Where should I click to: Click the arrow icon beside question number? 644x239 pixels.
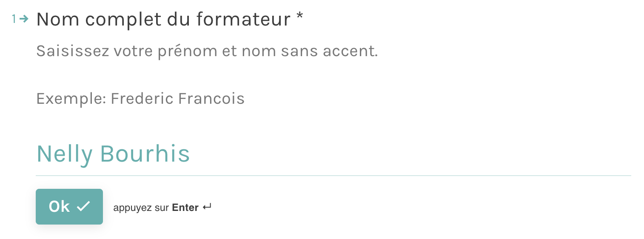click(x=24, y=19)
